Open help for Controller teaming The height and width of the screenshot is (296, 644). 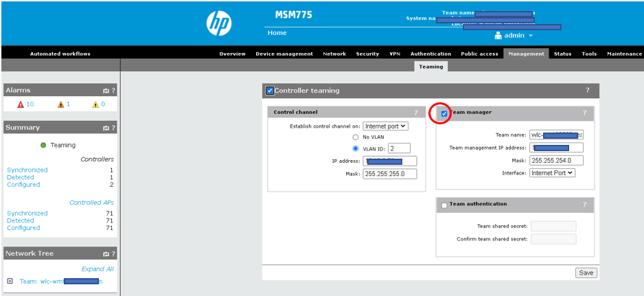click(x=587, y=91)
